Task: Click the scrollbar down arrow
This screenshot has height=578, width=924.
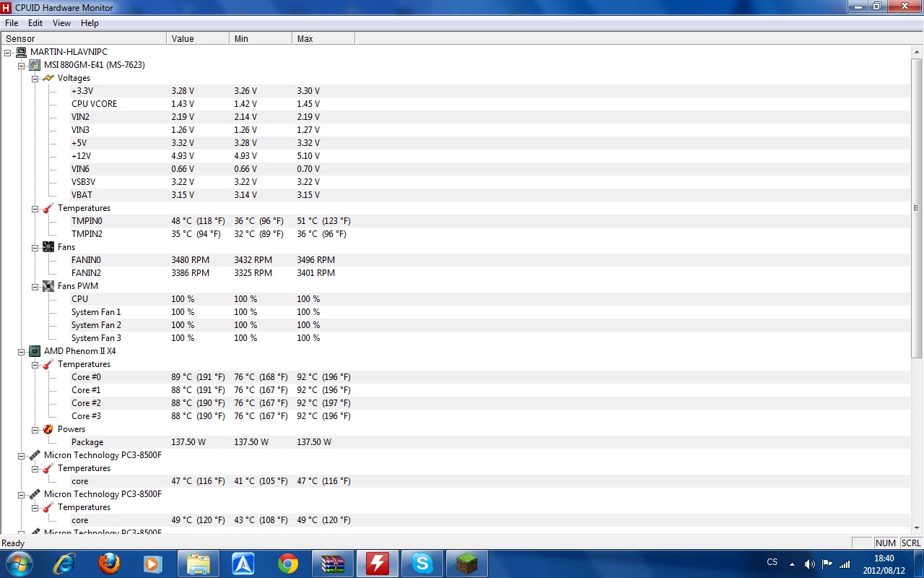Action: coord(917,528)
